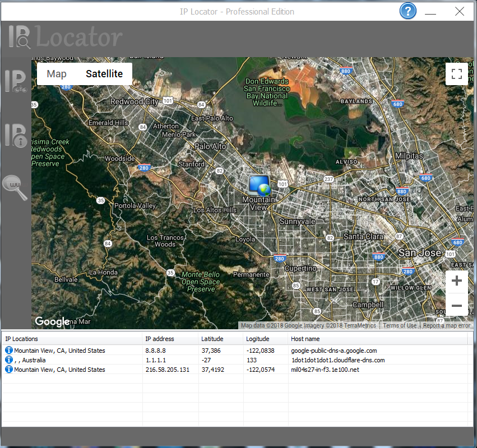The image size is (477, 448).
Task: Zoom out on the map
Action: coord(457,305)
